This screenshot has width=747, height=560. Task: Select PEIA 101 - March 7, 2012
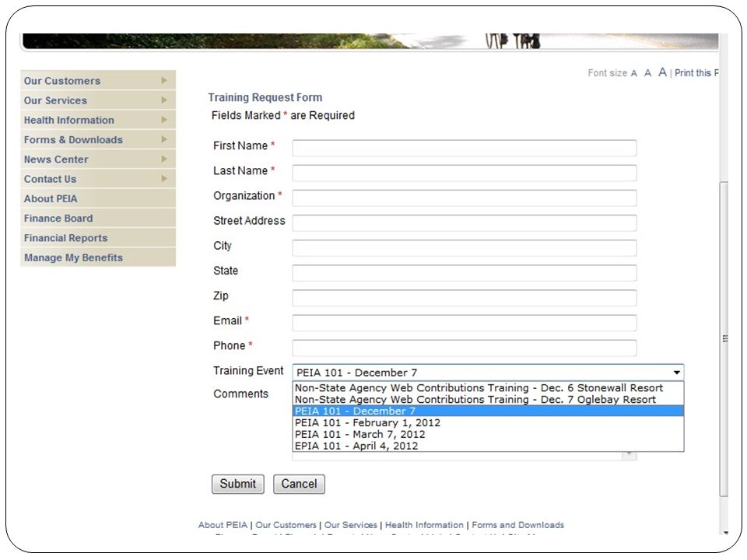click(x=488, y=434)
